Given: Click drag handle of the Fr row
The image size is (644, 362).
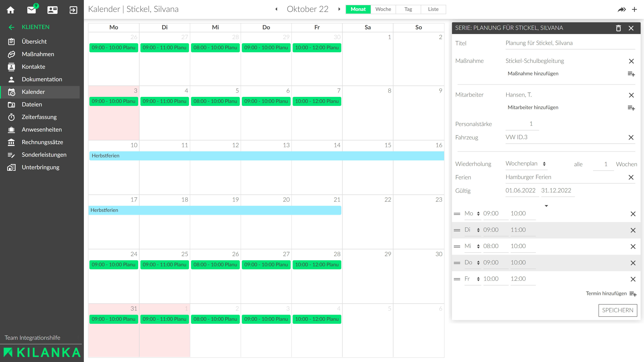Looking at the screenshot, I should tap(457, 279).
